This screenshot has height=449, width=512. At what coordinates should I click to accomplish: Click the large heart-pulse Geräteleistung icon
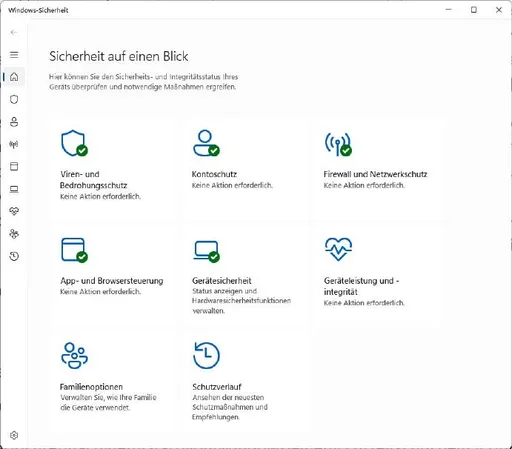pyautogui.click(x=338, y=249)
